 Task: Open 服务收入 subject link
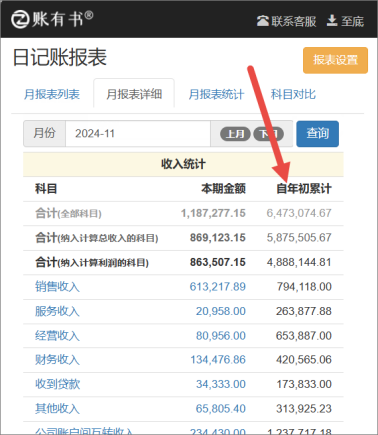[x=57, y=311]
